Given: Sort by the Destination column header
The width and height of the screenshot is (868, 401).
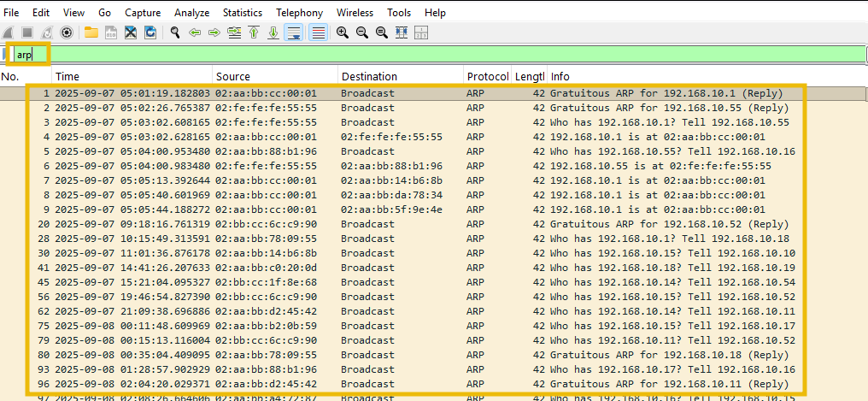Looking at the screenshot, I should tap(401, 76).
